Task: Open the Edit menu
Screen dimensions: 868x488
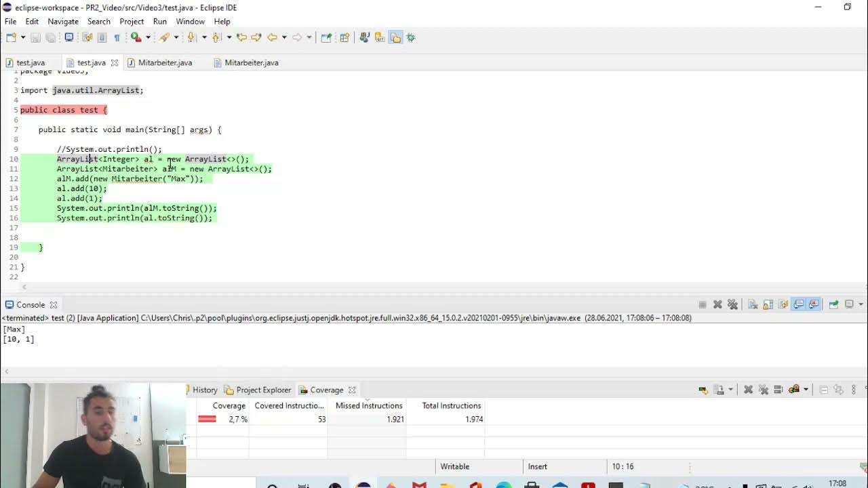Action: pos(32,22)
